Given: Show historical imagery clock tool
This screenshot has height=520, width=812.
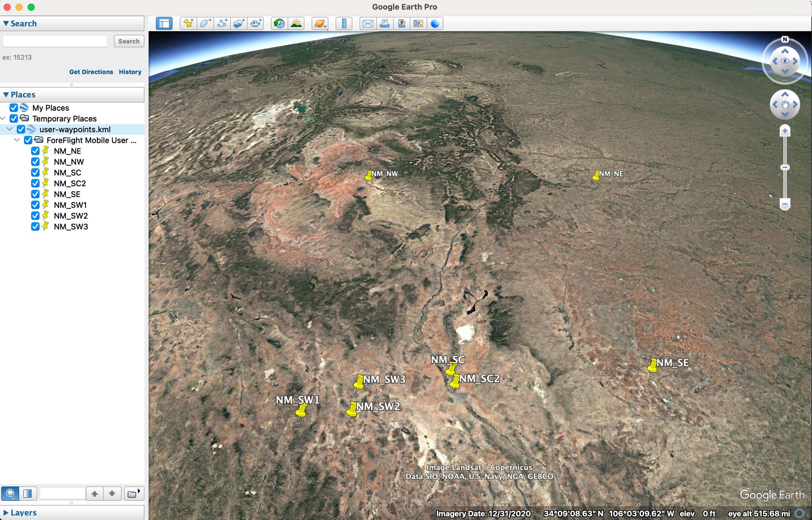Looking at the screenshot, I should click(279, 23).
